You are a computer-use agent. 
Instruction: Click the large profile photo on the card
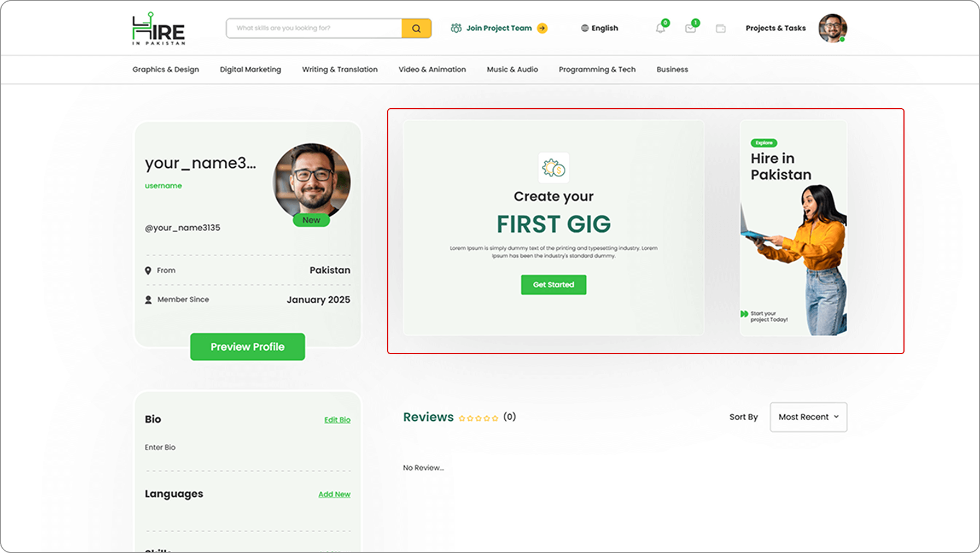tap(312, 182)
